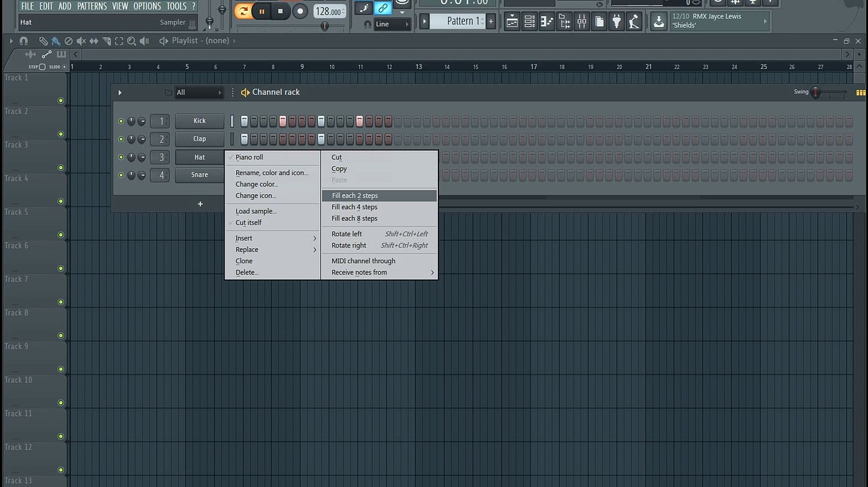Choose Rename, color and icon

pos(273,172)
